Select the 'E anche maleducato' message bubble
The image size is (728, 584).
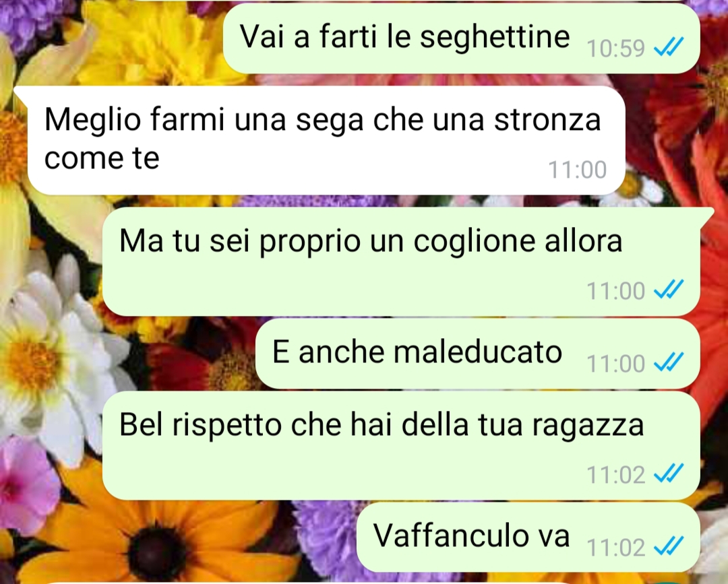[x=478, y=354]
